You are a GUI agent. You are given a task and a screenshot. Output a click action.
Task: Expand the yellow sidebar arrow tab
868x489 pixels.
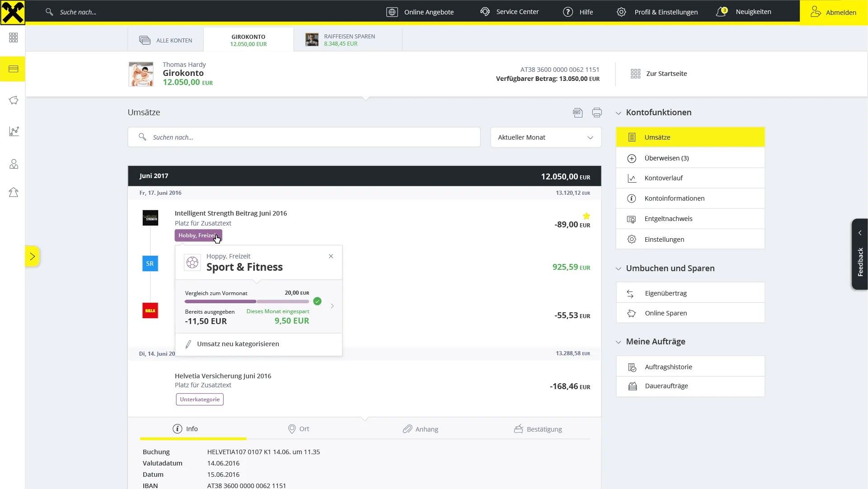[32, 257]
